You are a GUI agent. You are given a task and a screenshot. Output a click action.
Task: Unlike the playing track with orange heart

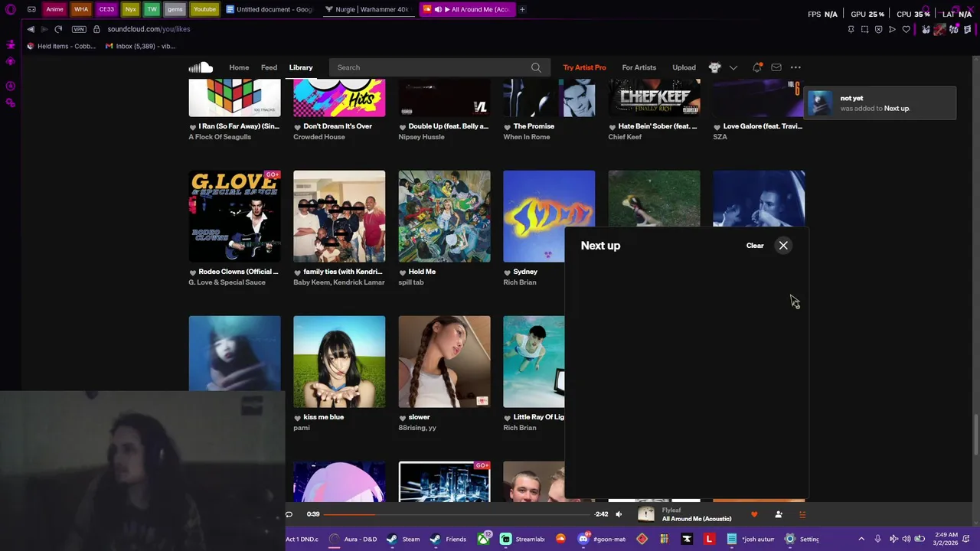[754, 514]
